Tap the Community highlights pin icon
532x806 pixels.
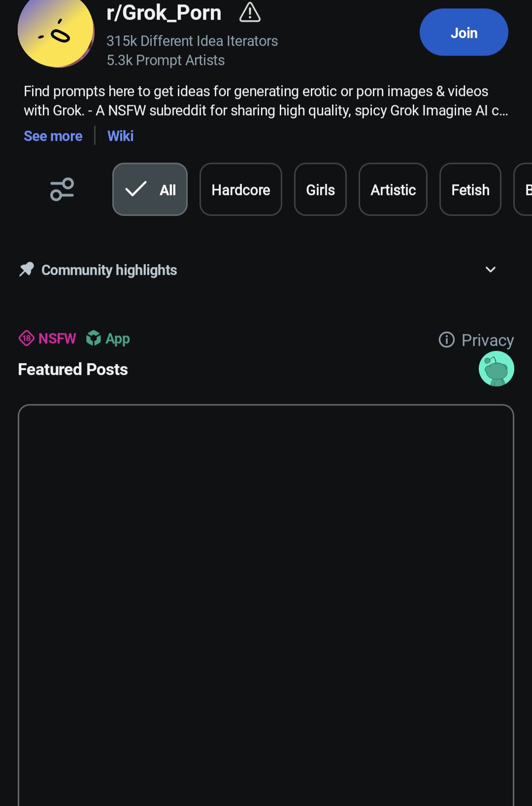coord(27,269)
